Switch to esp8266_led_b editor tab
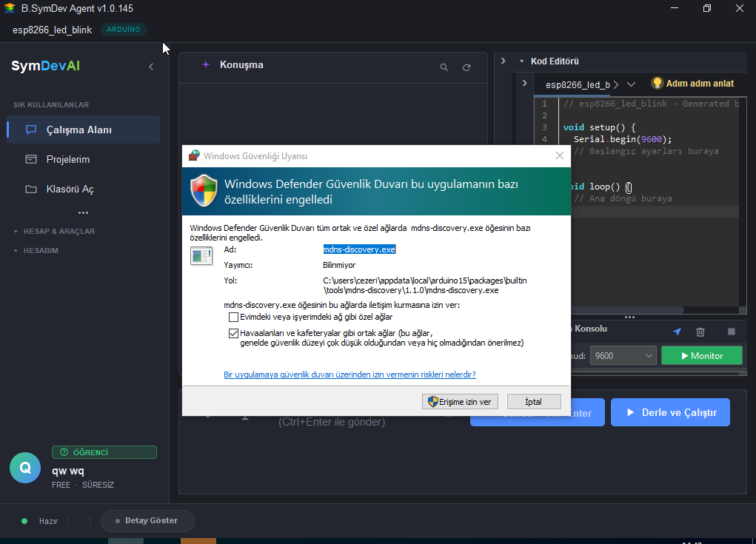The width and height of the screenshot is (756, 544). 578,85
